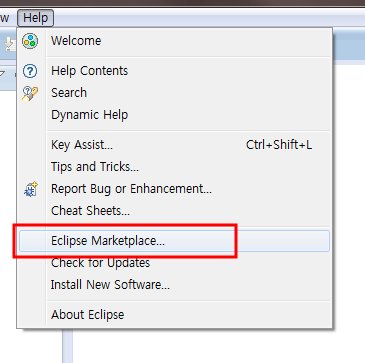
Task: Click the Report Bug icon
Action: click(31, 189)
